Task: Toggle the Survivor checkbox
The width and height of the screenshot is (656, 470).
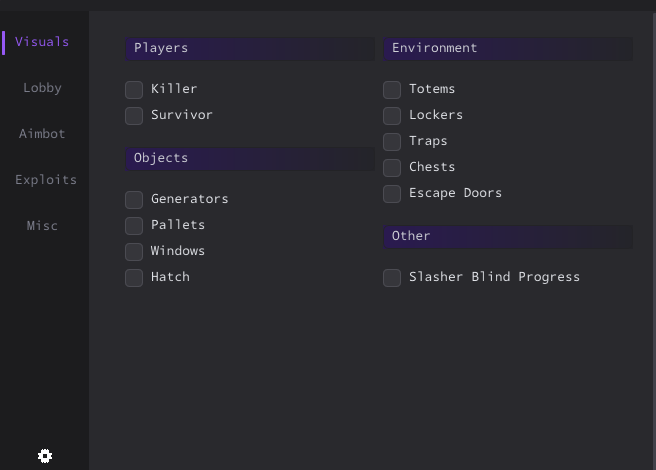Action: pos(134,116)
